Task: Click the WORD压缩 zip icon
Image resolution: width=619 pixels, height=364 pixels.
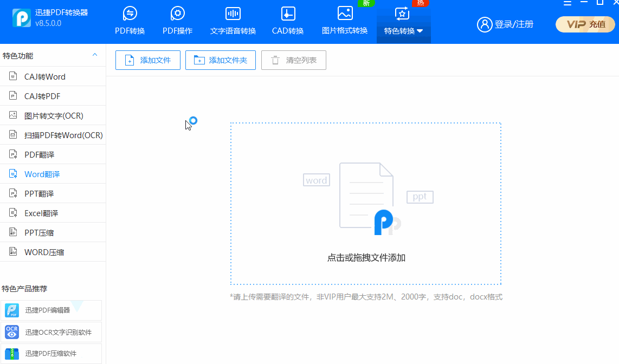Action: pos(13,252)
